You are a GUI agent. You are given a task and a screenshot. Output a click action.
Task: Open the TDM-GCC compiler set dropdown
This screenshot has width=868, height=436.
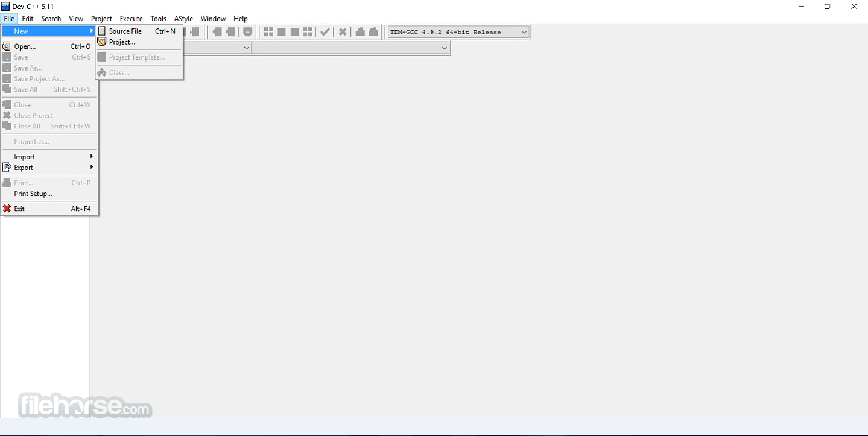tap(458, 32)
